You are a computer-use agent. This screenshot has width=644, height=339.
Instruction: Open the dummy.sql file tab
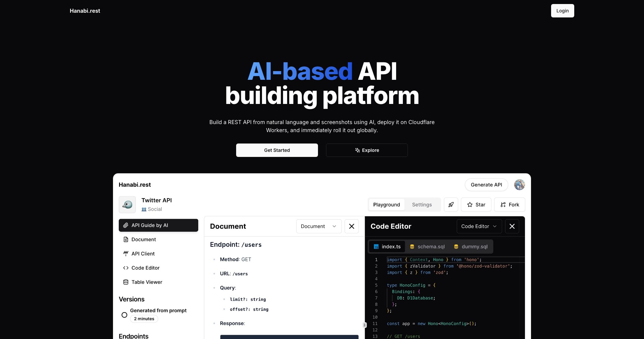(x=471, y=246)
